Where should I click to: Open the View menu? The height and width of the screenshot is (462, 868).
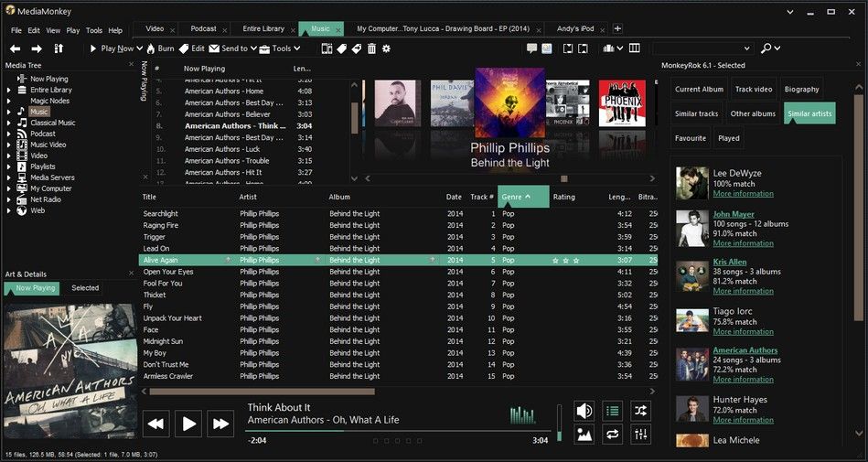[53, 30]
